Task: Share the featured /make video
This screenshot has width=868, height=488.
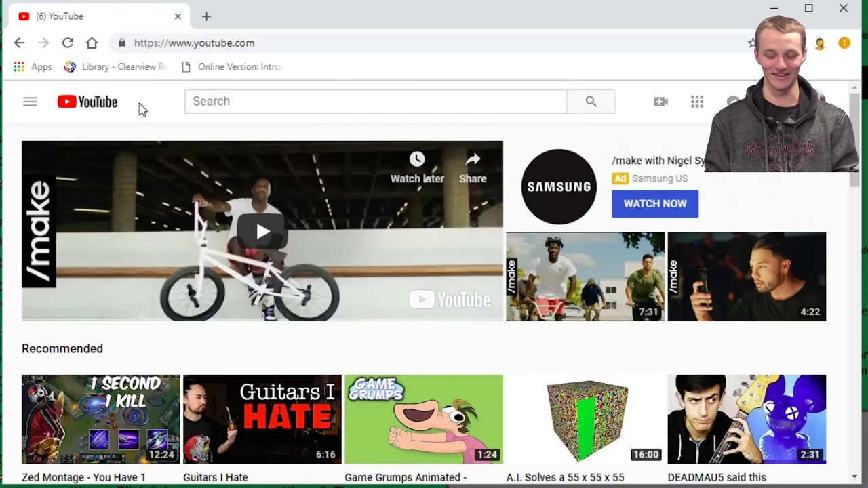Action: tap(473, 167)
